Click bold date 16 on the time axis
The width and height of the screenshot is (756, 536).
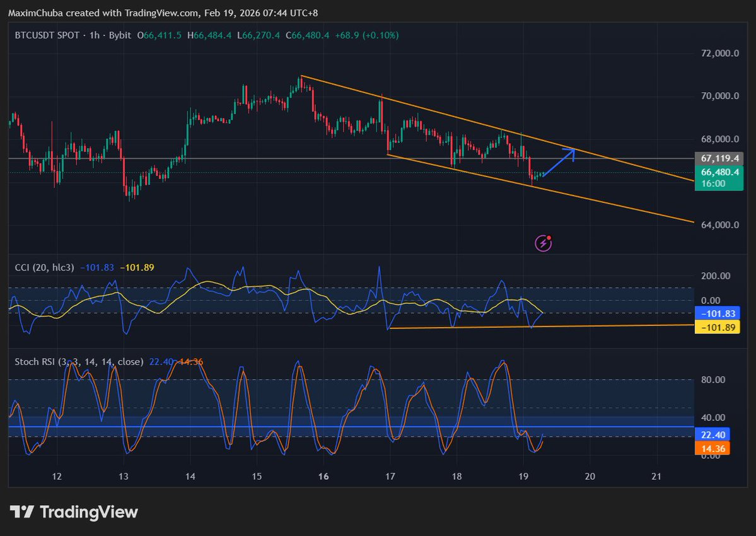[x=323, y=476]
